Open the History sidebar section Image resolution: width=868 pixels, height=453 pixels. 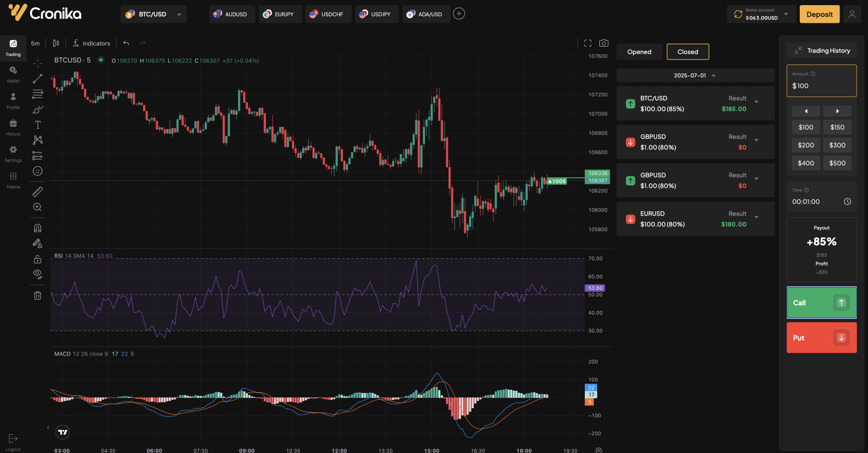click(13, 127)
